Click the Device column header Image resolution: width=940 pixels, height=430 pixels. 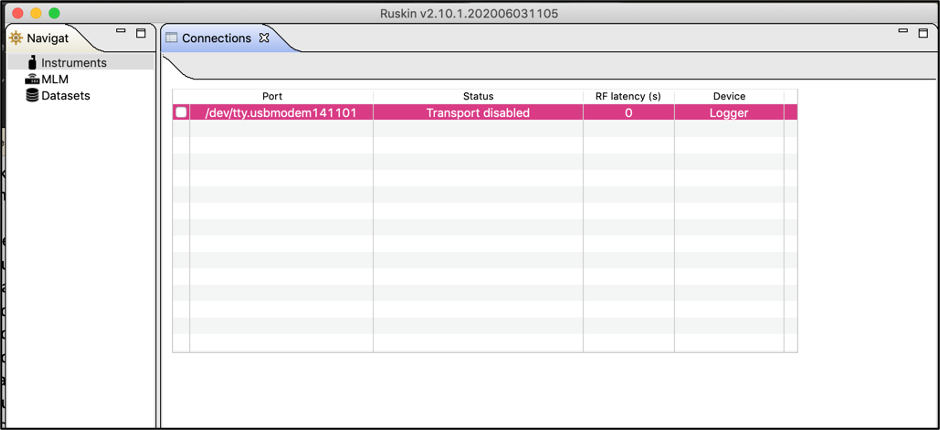tap(729, 96)
